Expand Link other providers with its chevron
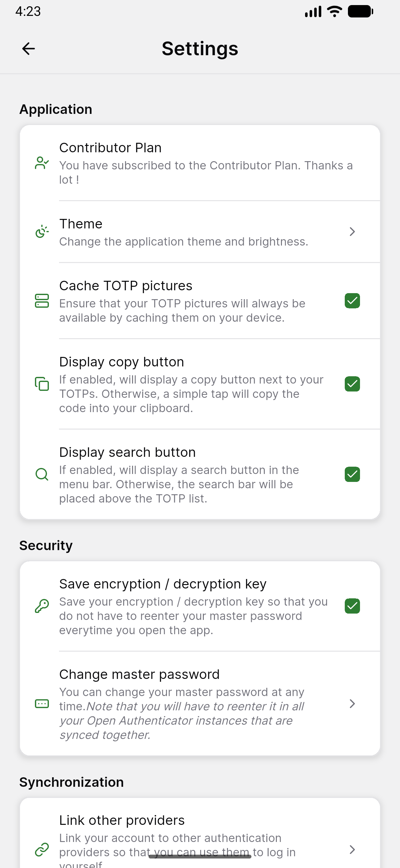The image size is (400, 868). 352,850
